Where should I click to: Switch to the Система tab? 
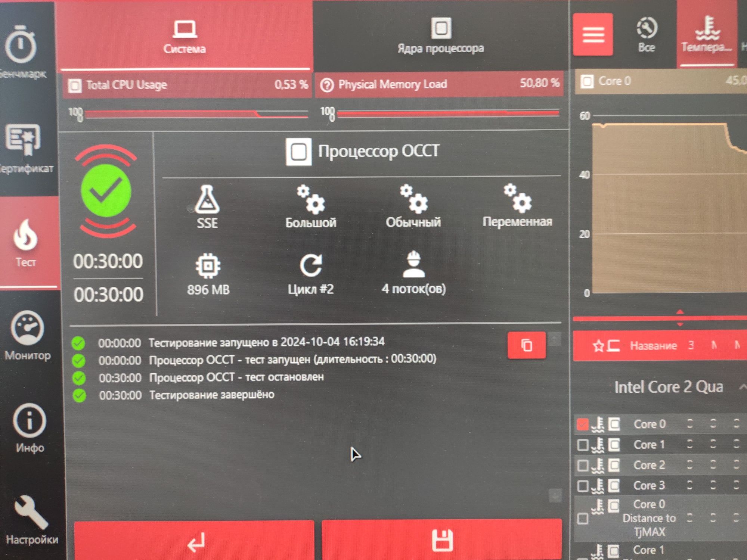[x=185, y=37]
